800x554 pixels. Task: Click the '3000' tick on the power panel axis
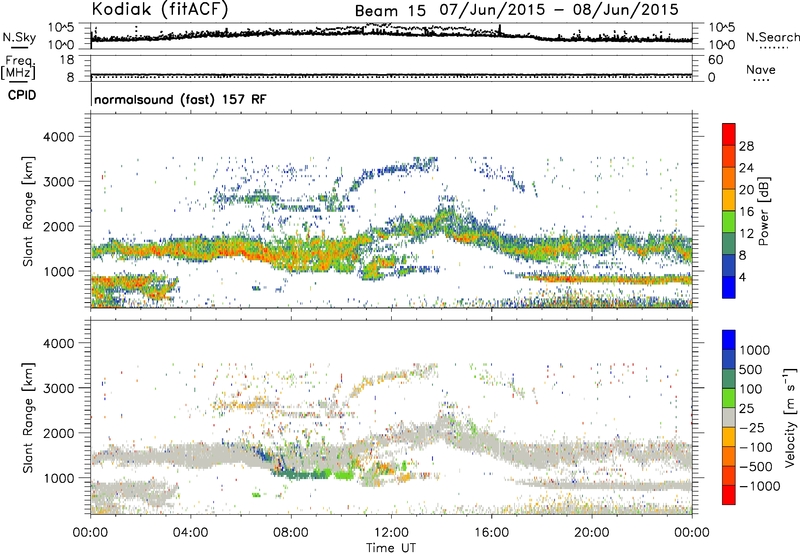point(59,182)
